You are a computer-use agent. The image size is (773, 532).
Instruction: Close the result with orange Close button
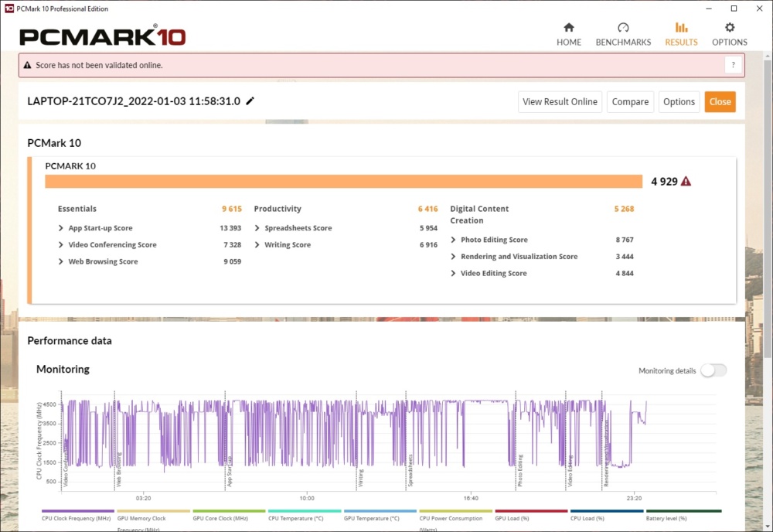pos(720,101)
